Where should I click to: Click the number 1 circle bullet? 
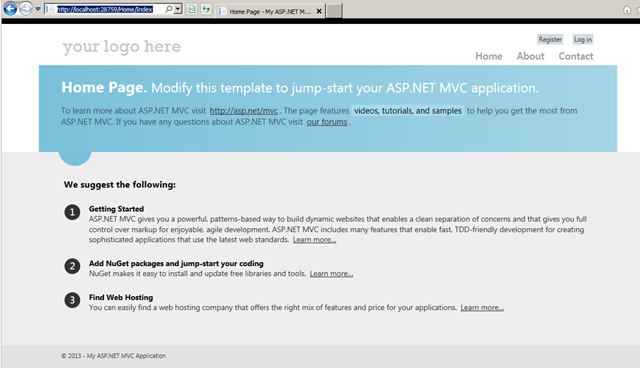coord(72,212)
